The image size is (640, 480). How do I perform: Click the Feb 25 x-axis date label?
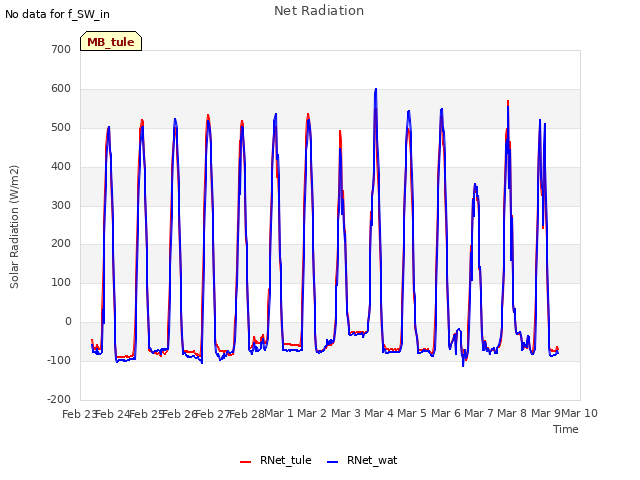(x=147, y=414)
